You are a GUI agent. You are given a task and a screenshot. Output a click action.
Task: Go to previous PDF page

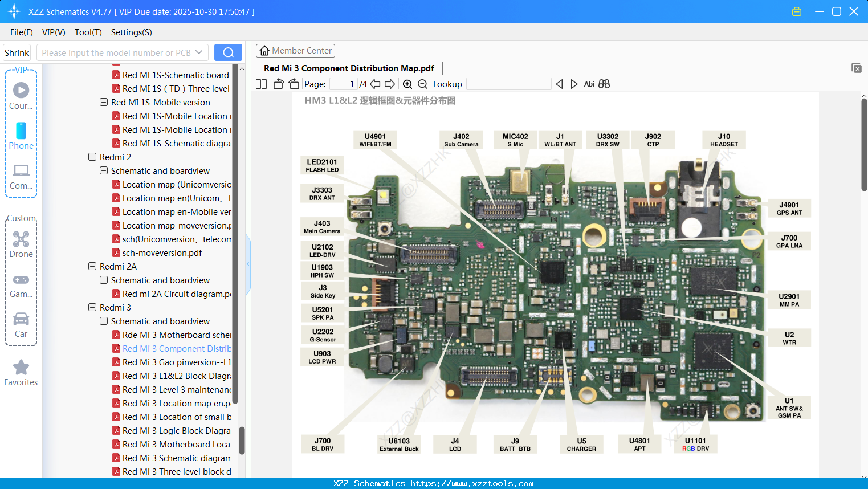[375, 84]
